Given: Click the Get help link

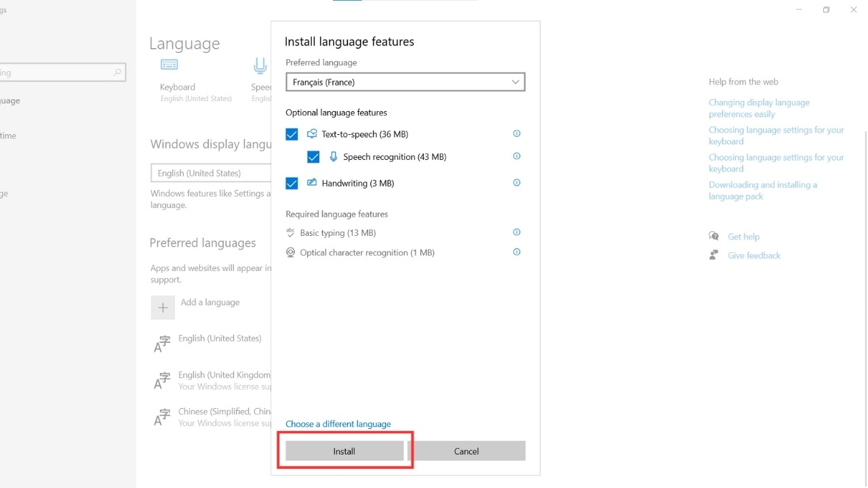Looking at the screenshot, I should (744, 237).
